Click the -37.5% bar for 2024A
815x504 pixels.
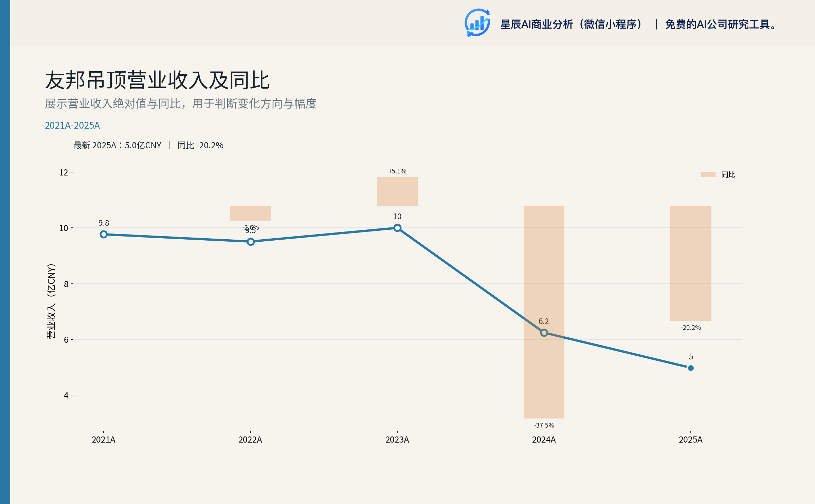[544, 312]
